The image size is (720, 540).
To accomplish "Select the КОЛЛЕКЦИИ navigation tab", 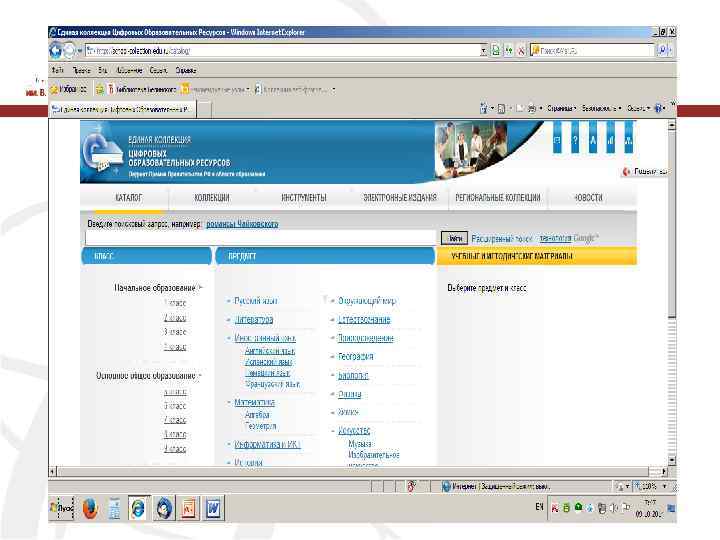I will tap(212, 197).
